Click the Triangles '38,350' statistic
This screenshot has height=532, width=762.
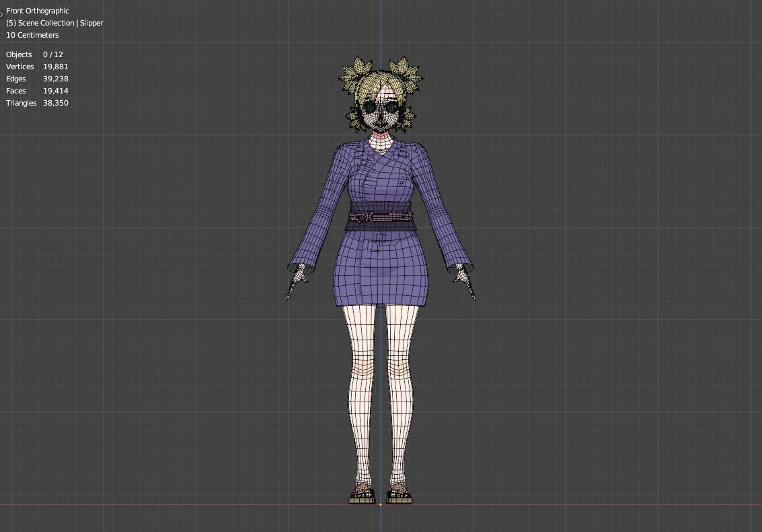[55, 103]
